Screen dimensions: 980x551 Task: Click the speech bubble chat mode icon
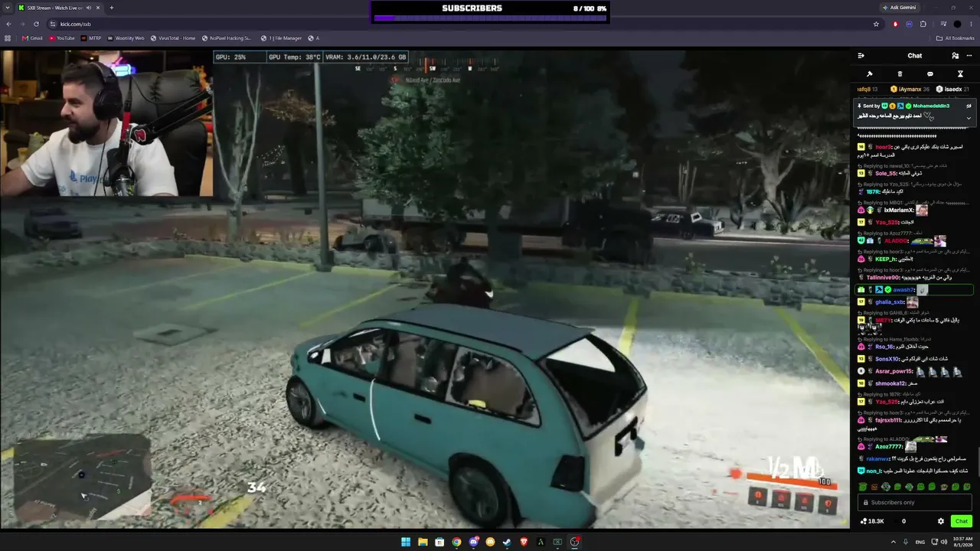click(x=930, y=74)
